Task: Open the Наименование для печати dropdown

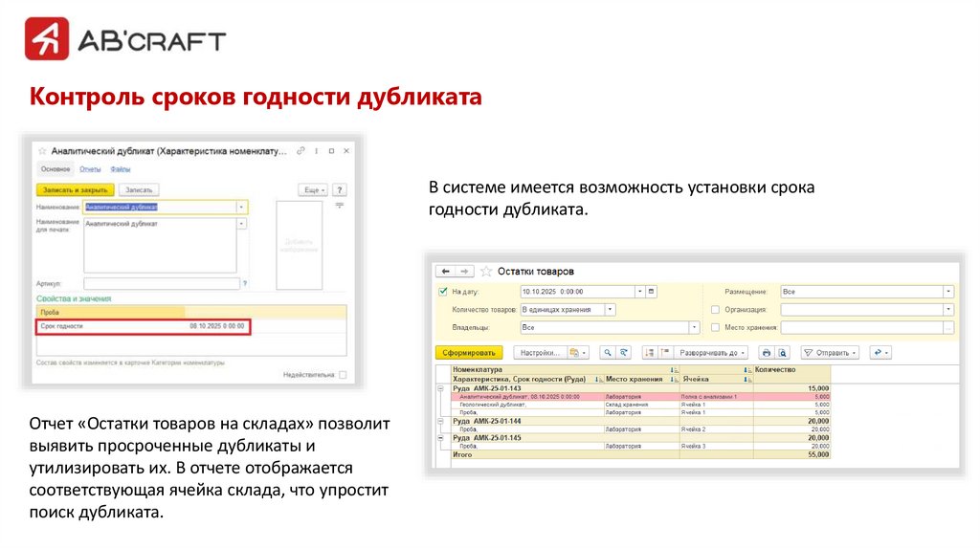Action: point(241,224)
